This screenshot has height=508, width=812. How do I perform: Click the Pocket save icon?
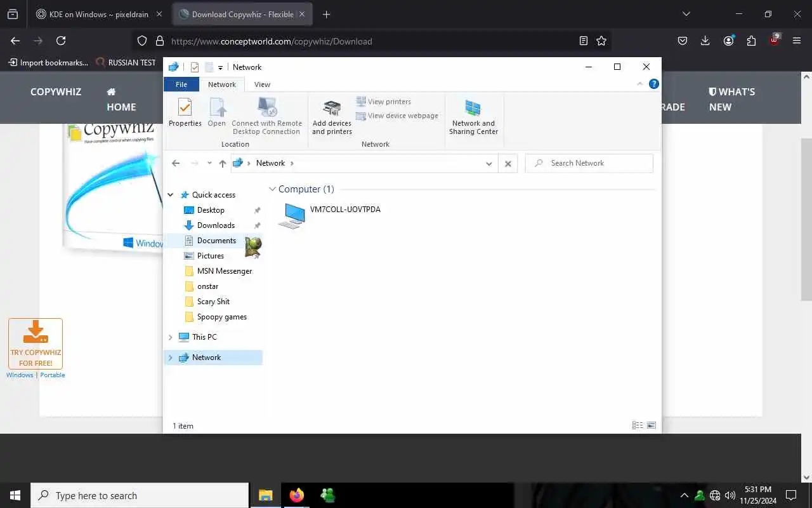[x=683, y=41]
